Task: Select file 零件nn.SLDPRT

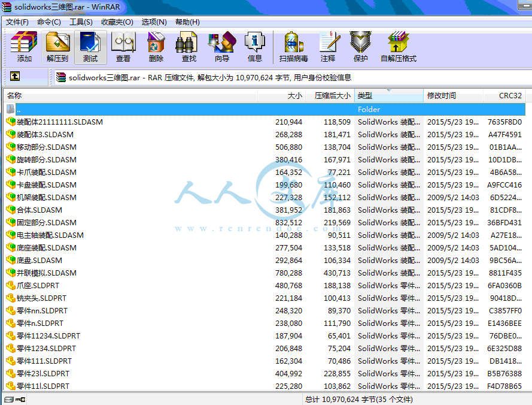Action: pyautogui.click(x=42, y=310)
